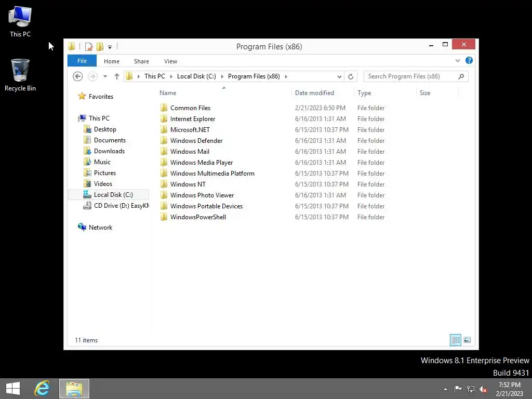Show hidden system tray icons
The width and height of the screenshot is (532, 399).
point(445,389)
